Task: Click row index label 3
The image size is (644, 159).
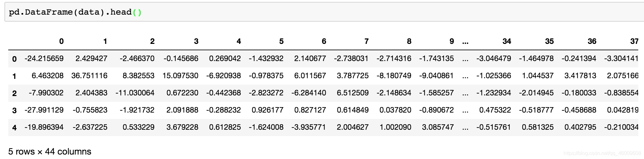Action: [14, 110]
